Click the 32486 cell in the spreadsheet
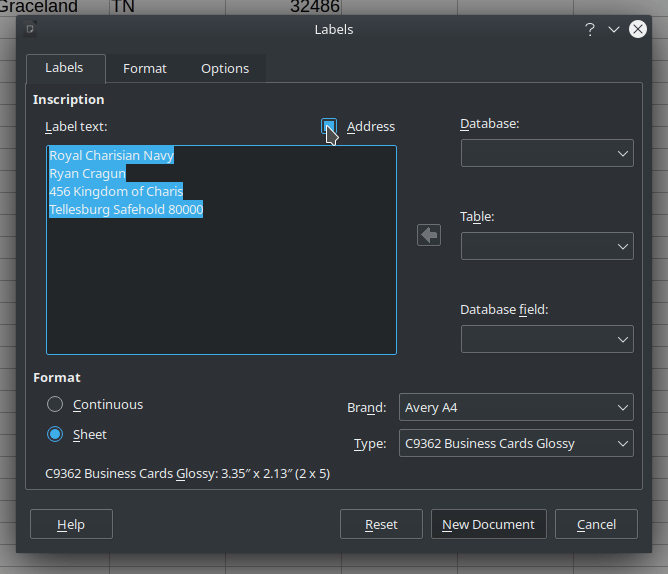The width and height of the screenshot is (668, 574). point(283,7)
